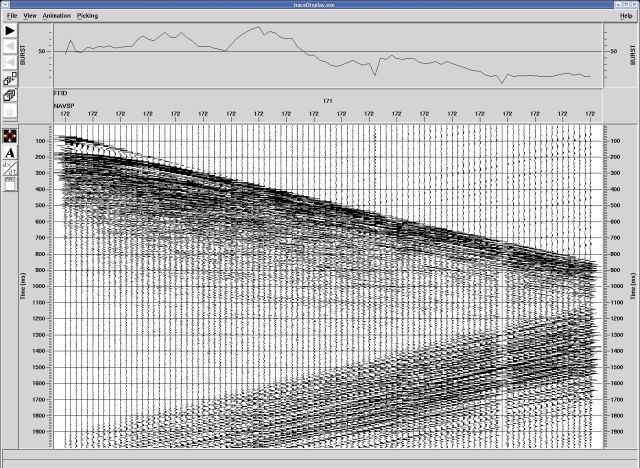Activate the red crosshair zoom tool
This screenshot has height=468, width=640.
click(x=10, y=136)
